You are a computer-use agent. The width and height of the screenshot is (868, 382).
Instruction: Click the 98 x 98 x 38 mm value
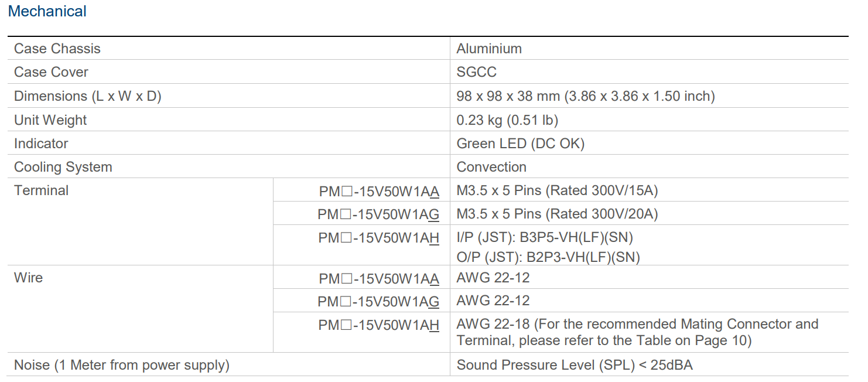click(x=585, y=96)
